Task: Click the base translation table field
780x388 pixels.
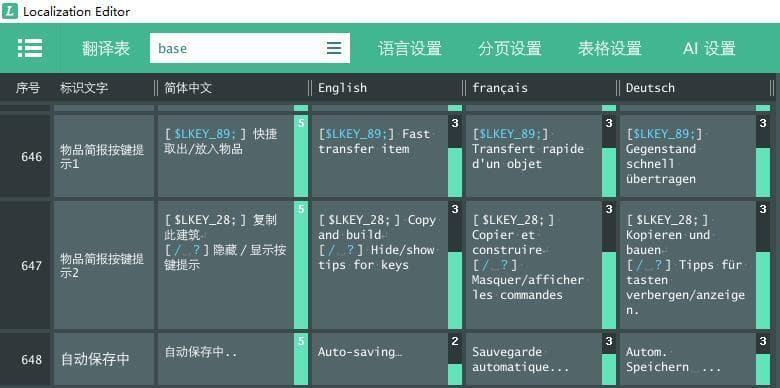Action: coord(250,48)
